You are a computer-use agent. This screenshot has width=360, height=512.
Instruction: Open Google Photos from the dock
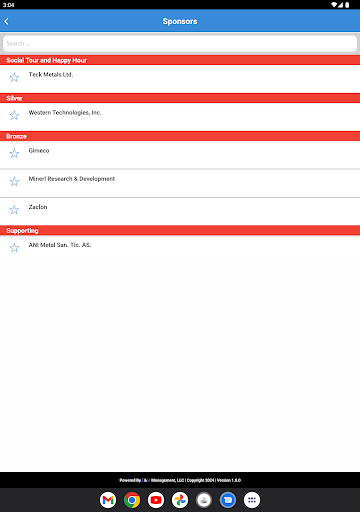tap(180, 500)
